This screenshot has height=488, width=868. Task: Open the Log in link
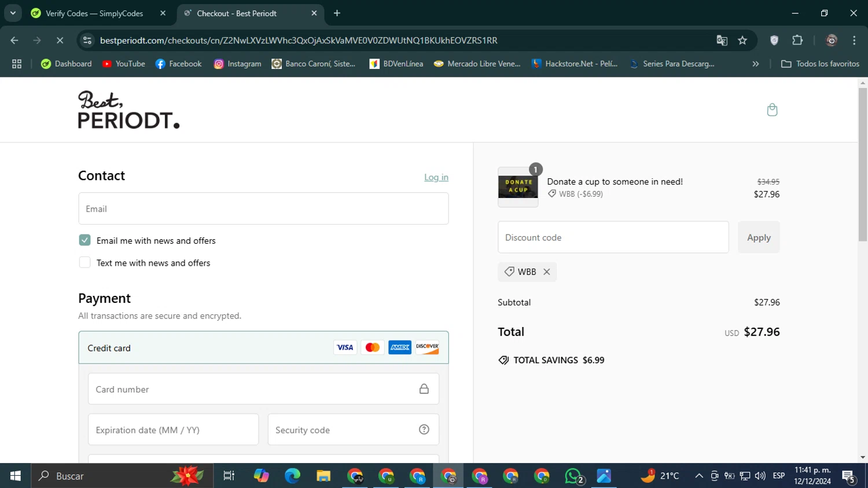[436, 177]
